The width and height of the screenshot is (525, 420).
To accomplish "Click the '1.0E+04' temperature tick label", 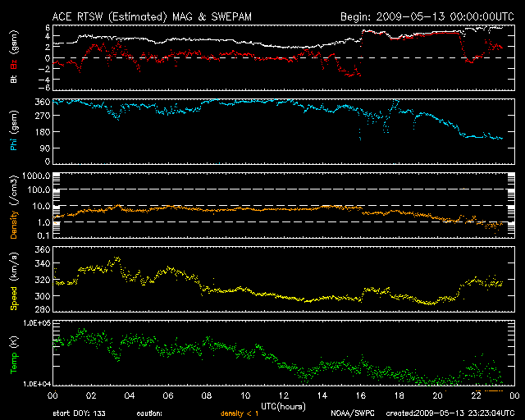I will [x=36, y=383].
